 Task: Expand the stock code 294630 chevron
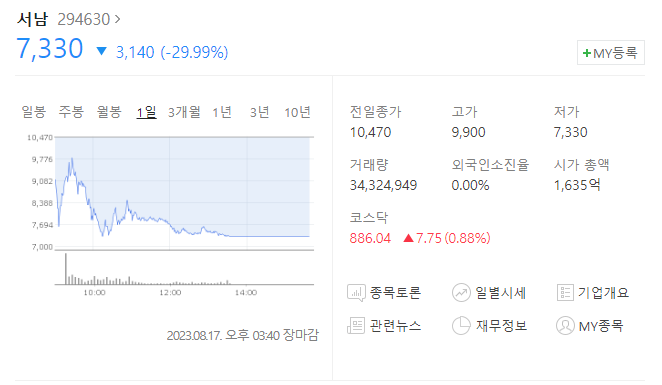tap(117, 19)
